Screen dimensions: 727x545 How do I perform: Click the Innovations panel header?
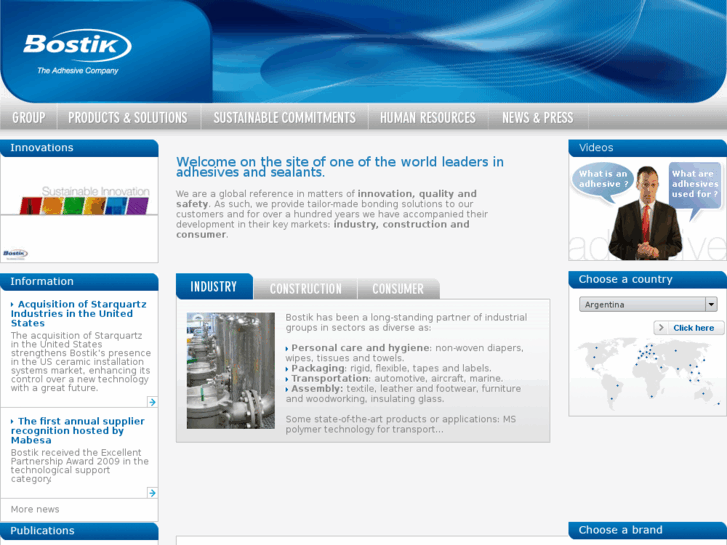(79, 148)
